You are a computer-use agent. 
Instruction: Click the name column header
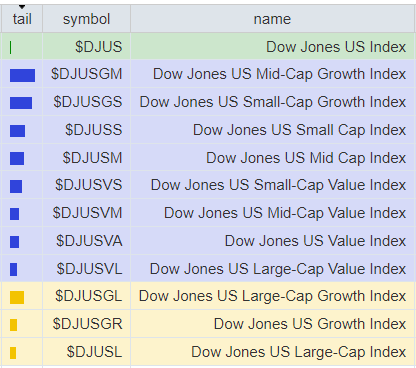coord(272,19)
